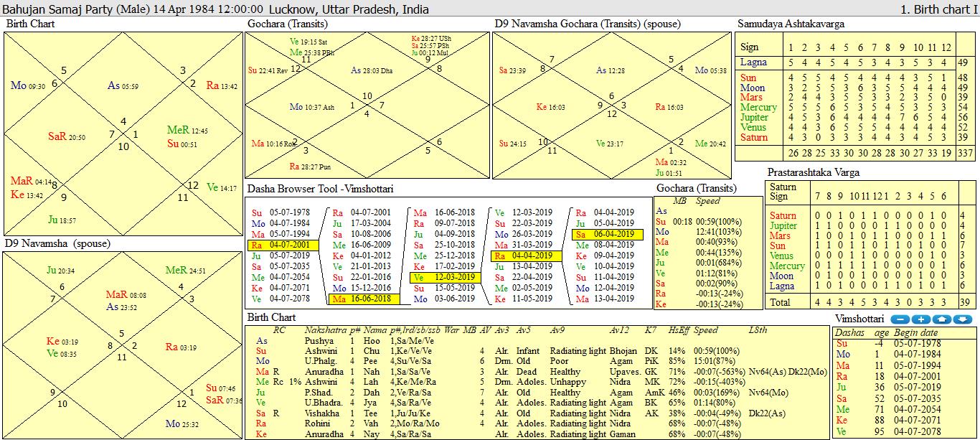Click the Prastarashtaka Varga panel title

point(813,172)
